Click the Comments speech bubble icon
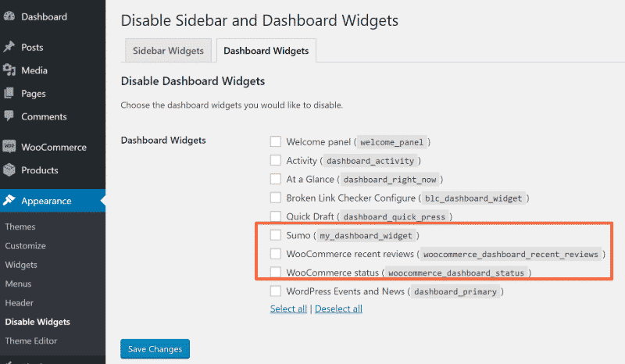Image resolution: width=625 pixels, height=364 pixels. coord(9,116)
